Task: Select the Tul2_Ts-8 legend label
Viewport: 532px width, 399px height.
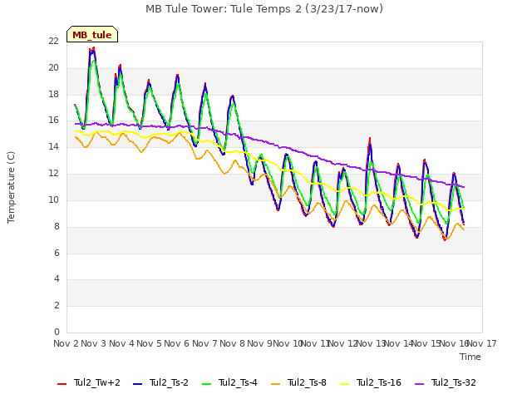Action: (307, 382)
